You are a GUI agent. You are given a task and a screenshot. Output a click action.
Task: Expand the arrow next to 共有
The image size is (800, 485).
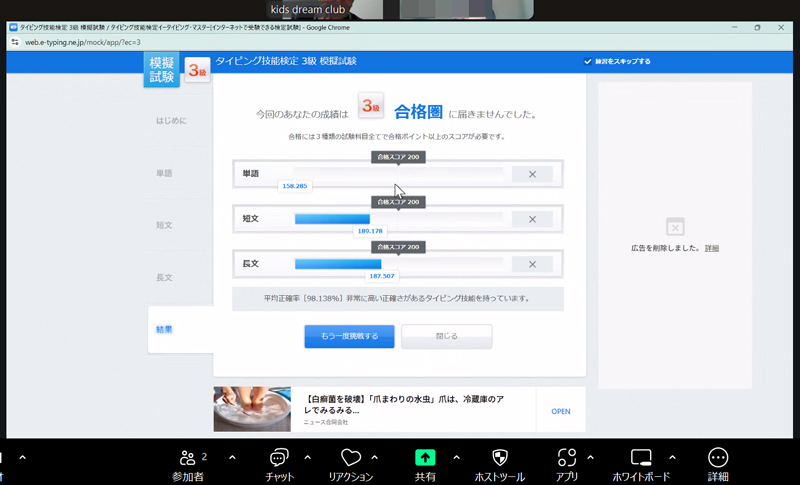[456, 457]
